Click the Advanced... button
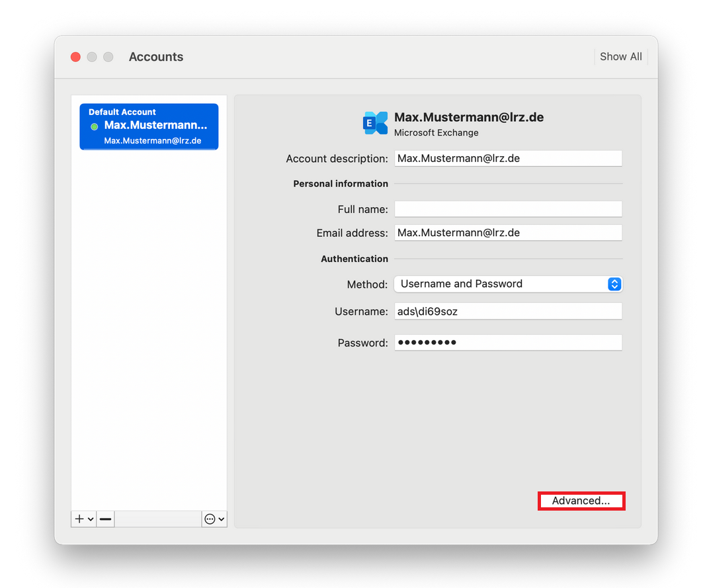Image resolution: width=705 pixels, height=588 pixels. [581, 501]
